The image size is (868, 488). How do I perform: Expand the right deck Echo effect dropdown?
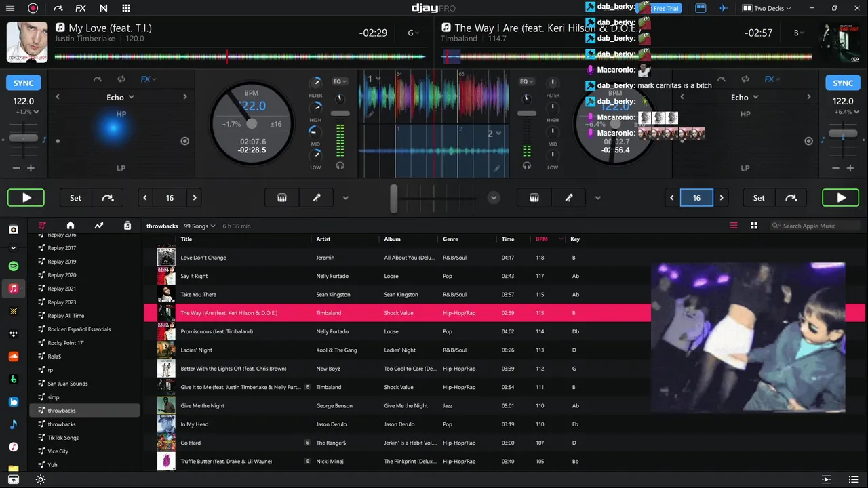point(745,97)
